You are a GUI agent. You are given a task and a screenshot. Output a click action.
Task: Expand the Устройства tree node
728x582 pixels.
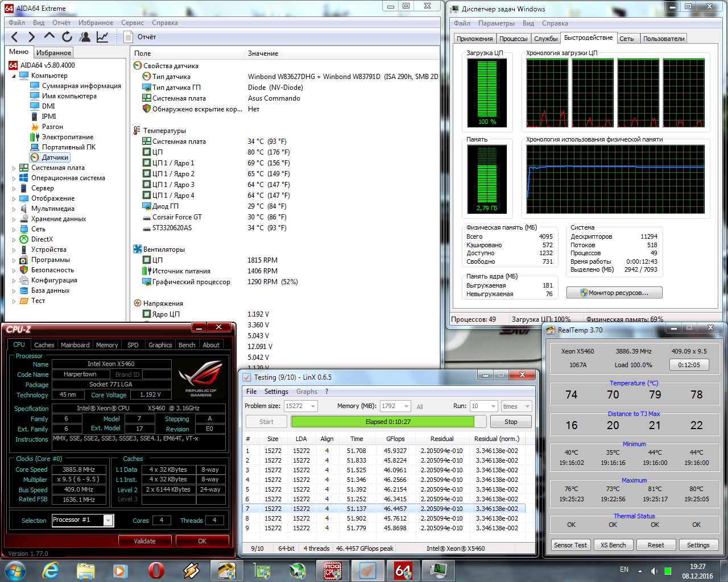pyautogui.click(x=14, y=250)
